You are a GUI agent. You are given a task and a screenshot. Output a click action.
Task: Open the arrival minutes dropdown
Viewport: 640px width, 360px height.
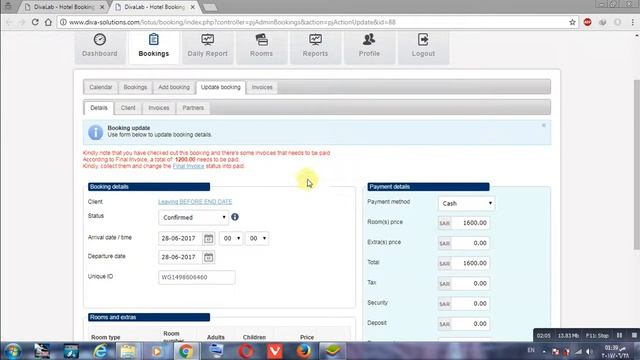tap(257, 238)
